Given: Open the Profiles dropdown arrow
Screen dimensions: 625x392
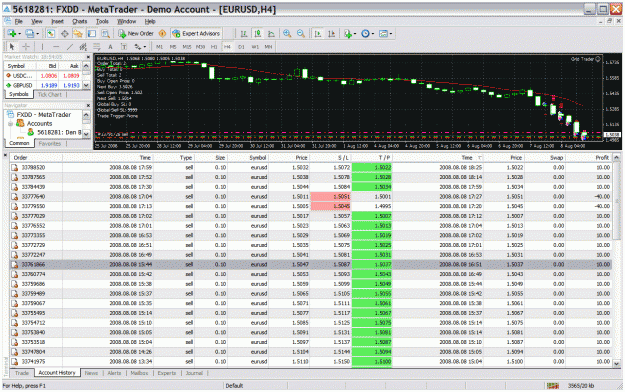Looking at the screenshot, I should pyautogui.click(x=37, y=34).
